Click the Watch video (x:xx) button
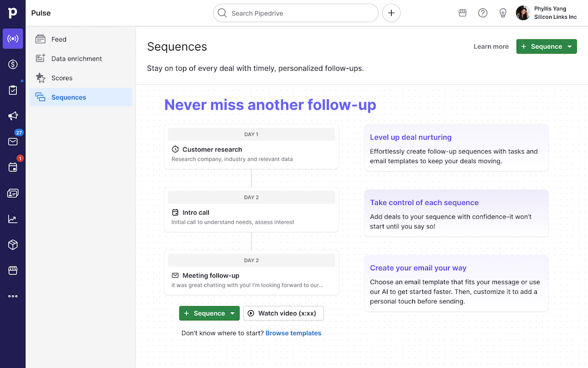Viewport: 588px width, 368px height. tap(283, 313)
